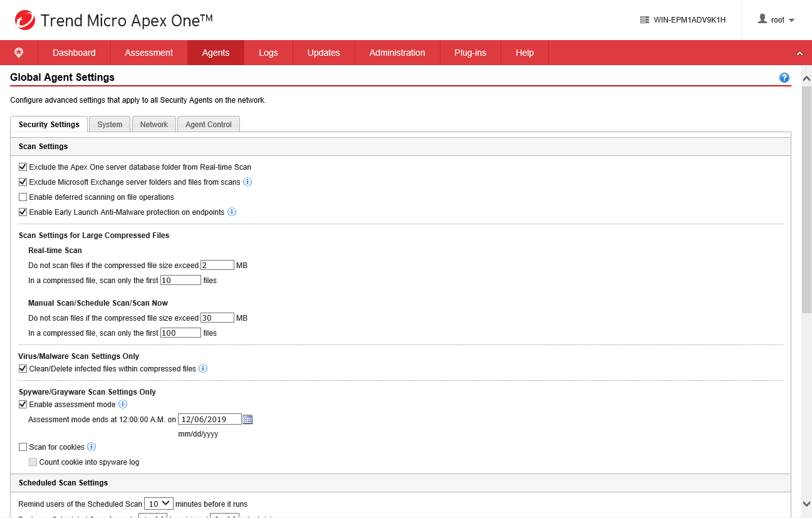Click the user avatar icon beside root
The image size is (812, 518).
(763, 19)
